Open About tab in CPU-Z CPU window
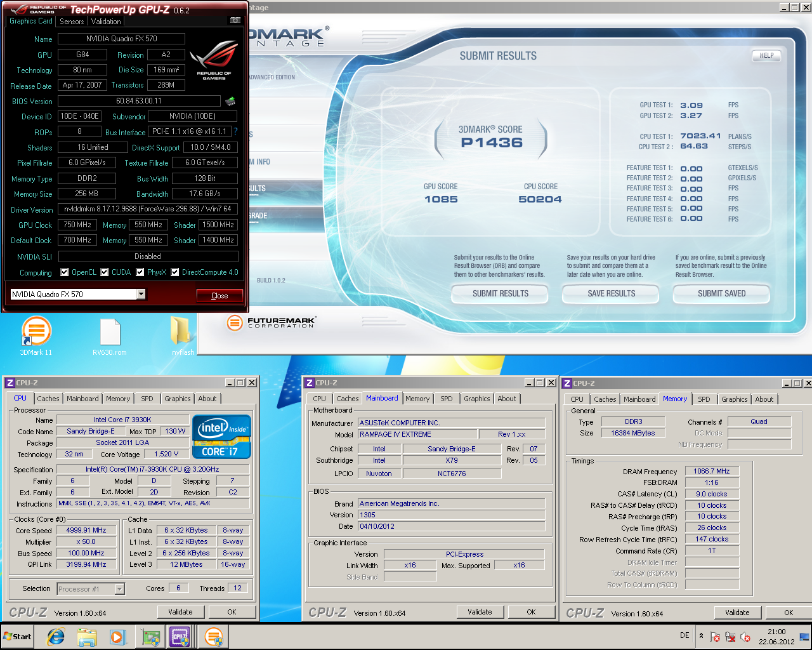812x650 pixels. (207, 399)
